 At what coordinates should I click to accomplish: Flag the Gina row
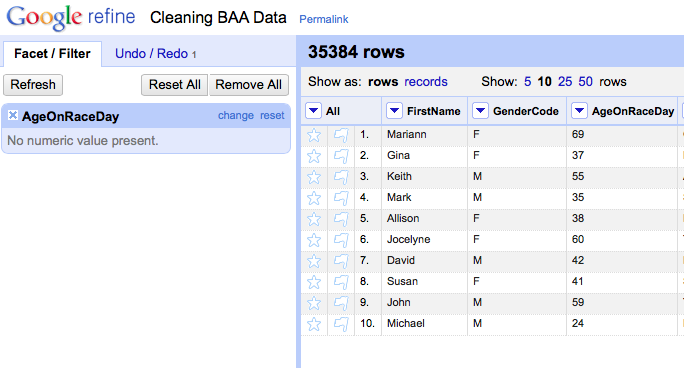click(341, 156)
